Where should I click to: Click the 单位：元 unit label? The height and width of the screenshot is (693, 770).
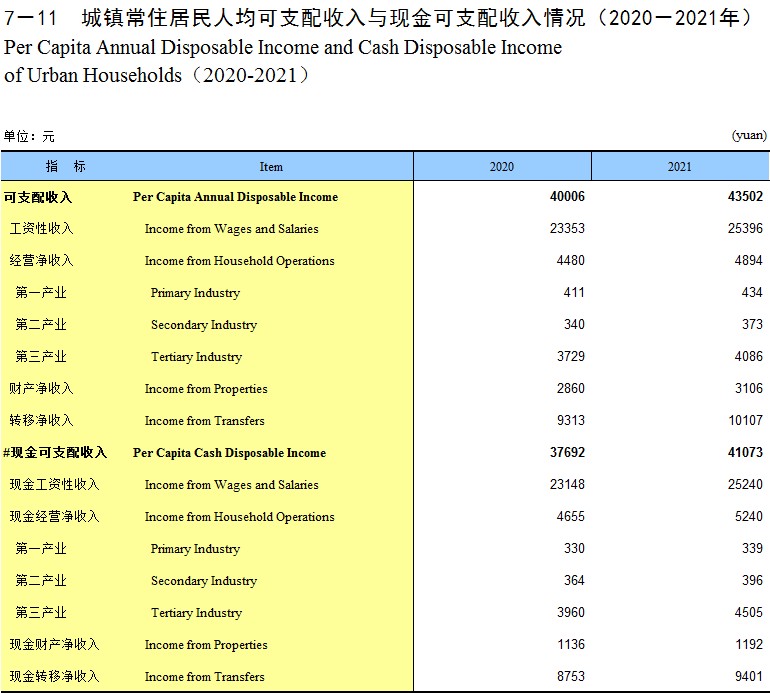click(x=29, y=136)
